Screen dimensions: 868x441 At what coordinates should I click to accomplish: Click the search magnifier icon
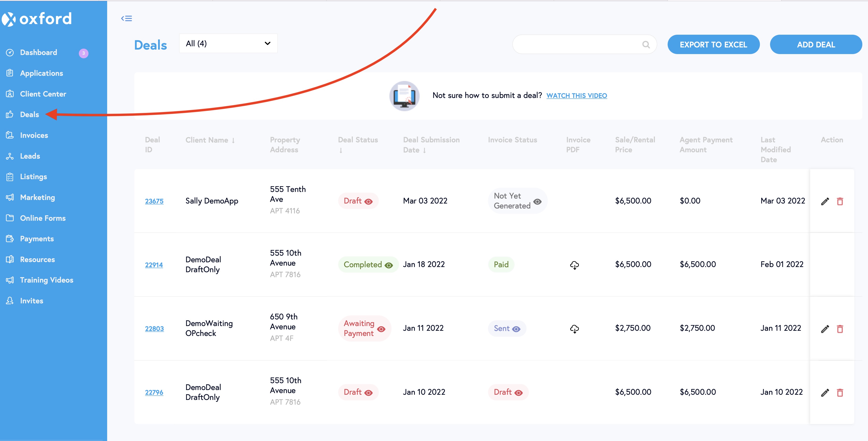click(646, 45)
